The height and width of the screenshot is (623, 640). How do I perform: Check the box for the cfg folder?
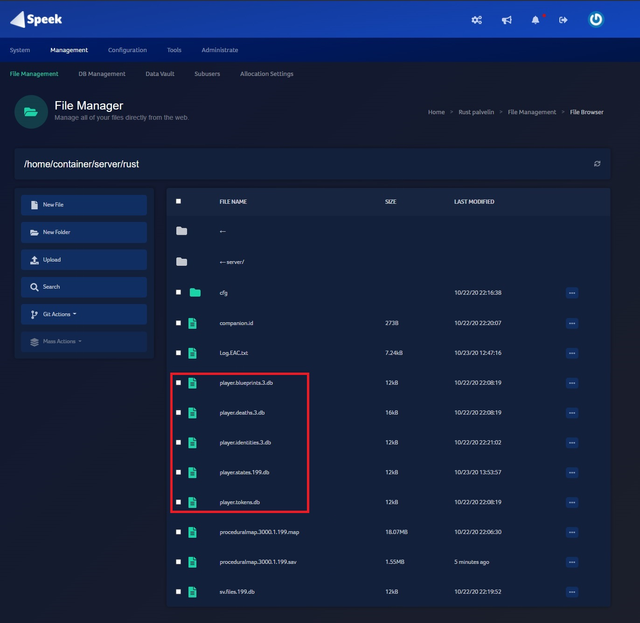coord(178,292)
